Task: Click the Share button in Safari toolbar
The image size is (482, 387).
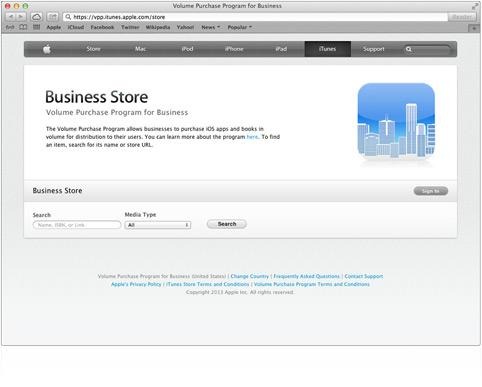Action: pos(52,17)
